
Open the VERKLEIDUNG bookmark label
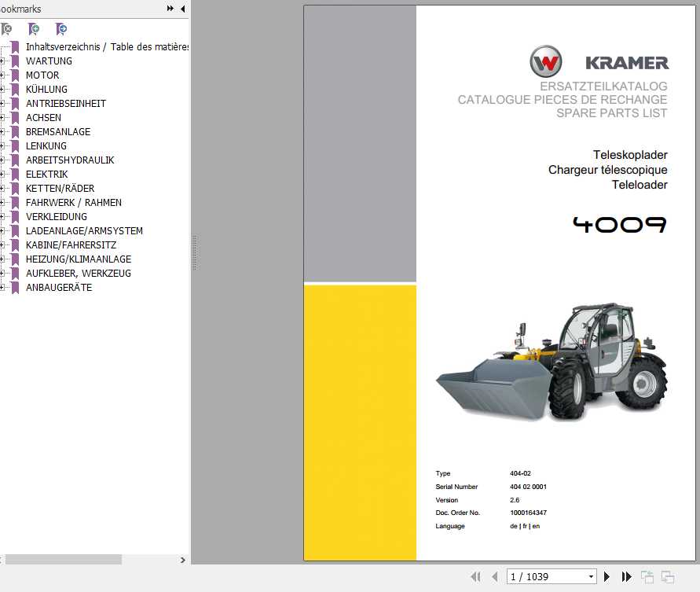click(x=57, y=217)
